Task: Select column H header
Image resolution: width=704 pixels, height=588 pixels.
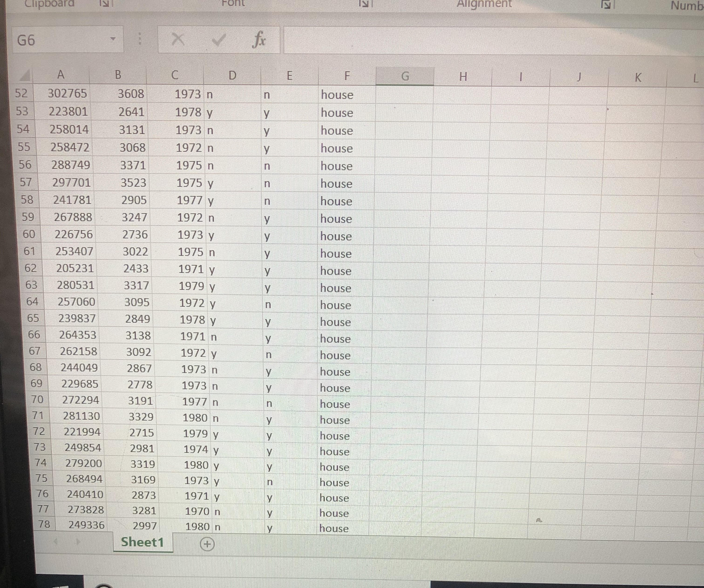Action: point(463,77)
